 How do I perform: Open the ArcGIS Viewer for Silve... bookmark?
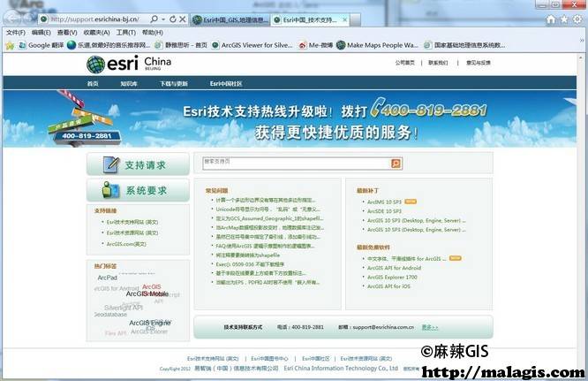point(252,45)
